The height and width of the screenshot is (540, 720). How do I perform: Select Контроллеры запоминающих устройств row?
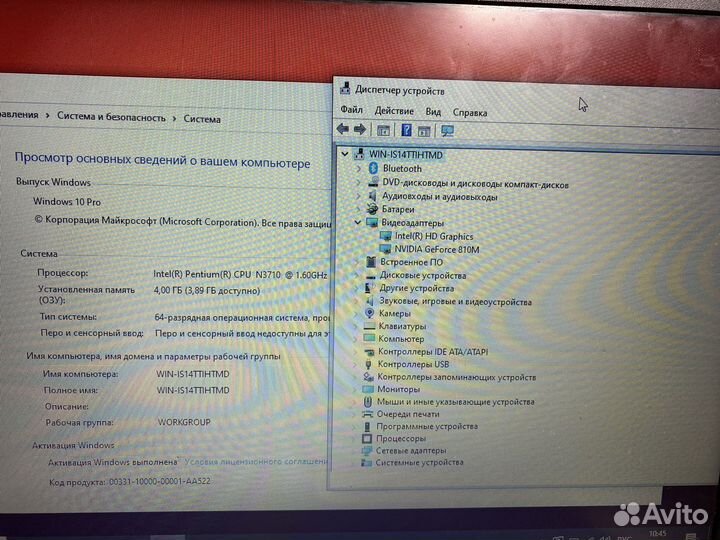456,377
